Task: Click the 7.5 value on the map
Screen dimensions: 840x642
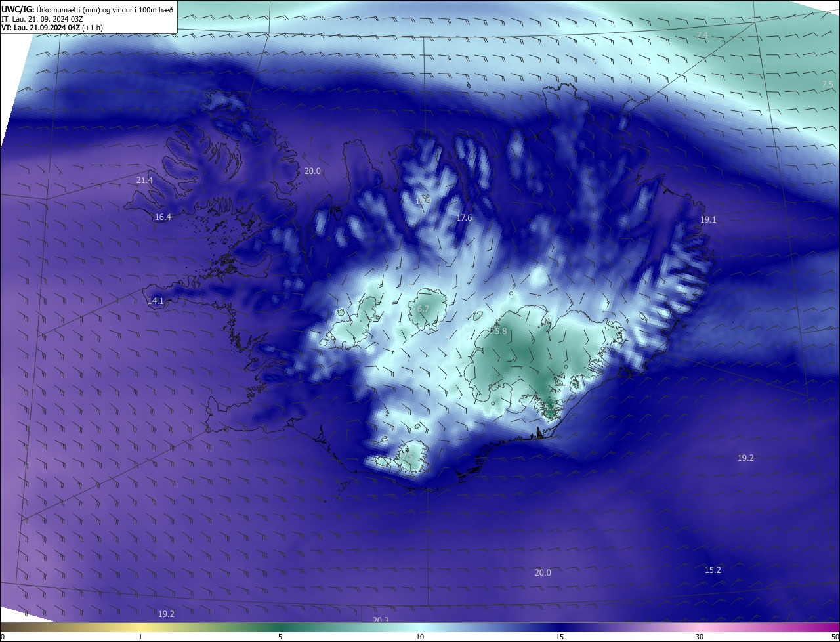Action: pyautogui.click(x=828, y=85)
